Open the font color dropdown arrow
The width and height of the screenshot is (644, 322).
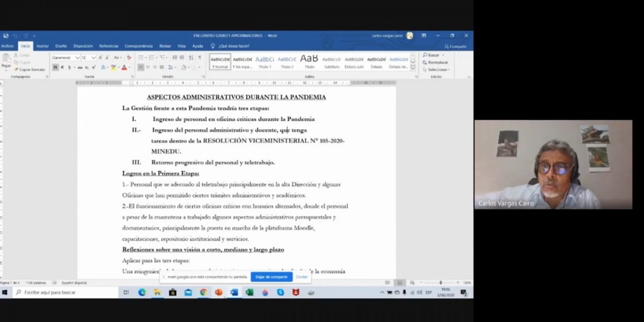[x=129, y=67]
